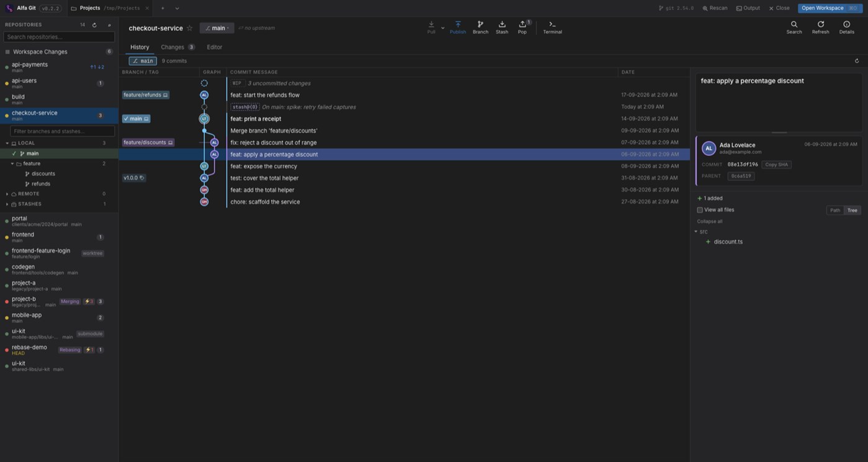This screenshot has height=462, width=868.
Task: Select the discount.ts file
Action: 728,242
